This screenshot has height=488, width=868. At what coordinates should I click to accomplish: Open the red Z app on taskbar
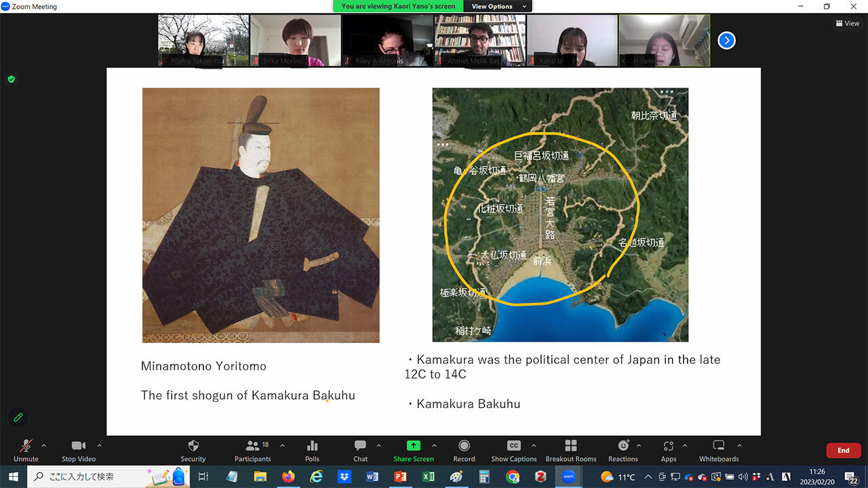(540, 476)
